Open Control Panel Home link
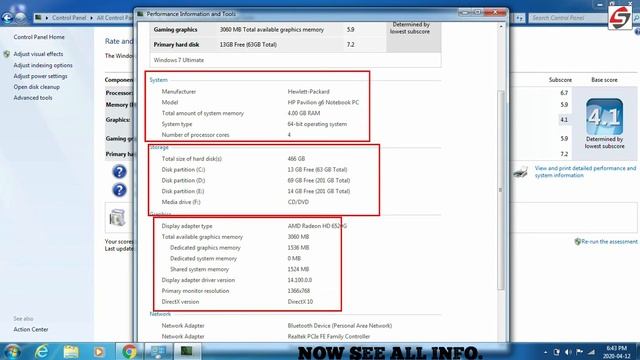 pos(39,37)
